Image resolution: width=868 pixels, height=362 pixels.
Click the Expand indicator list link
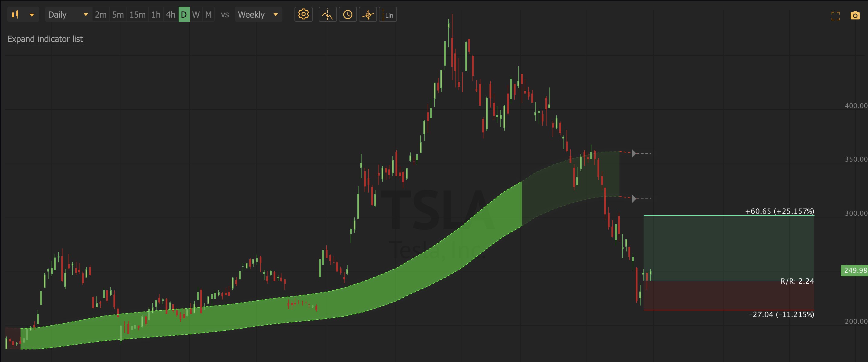click(x=45, y=39)
